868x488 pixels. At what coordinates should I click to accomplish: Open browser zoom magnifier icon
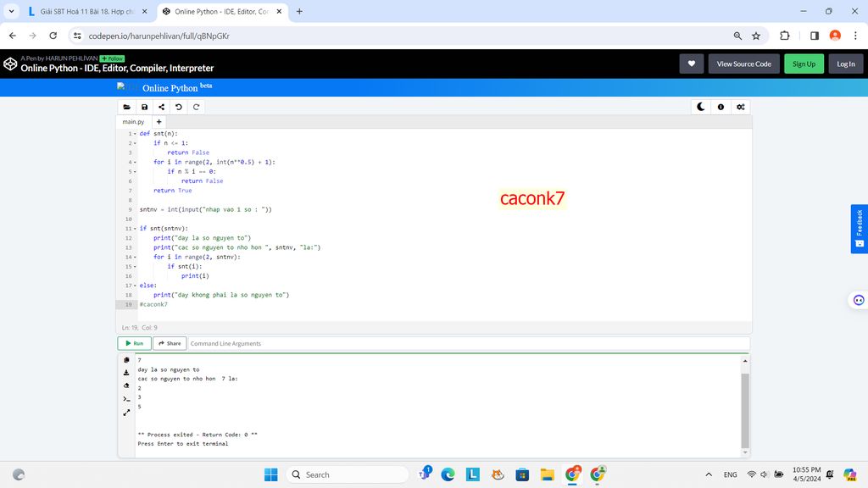[x=737, y=36]
